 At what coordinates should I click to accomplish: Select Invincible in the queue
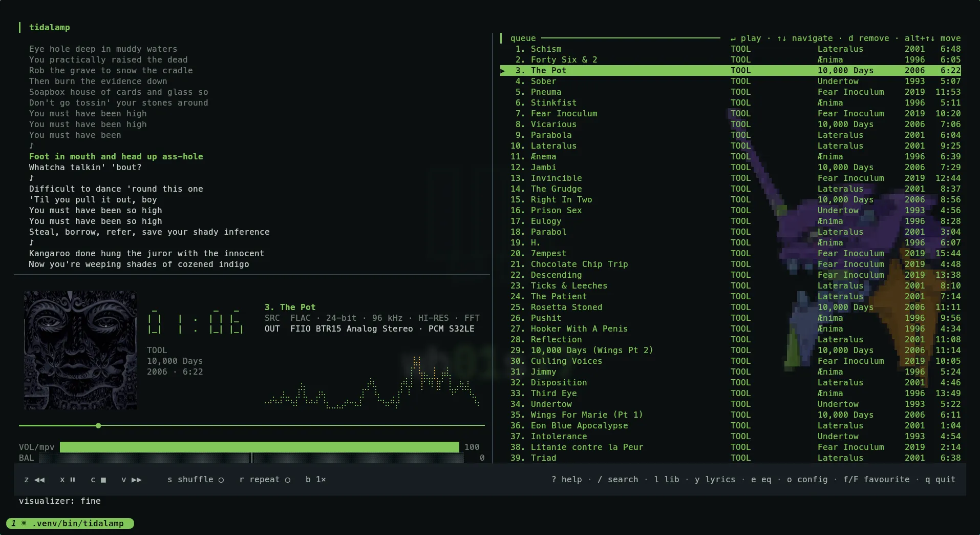coord(731,178)
